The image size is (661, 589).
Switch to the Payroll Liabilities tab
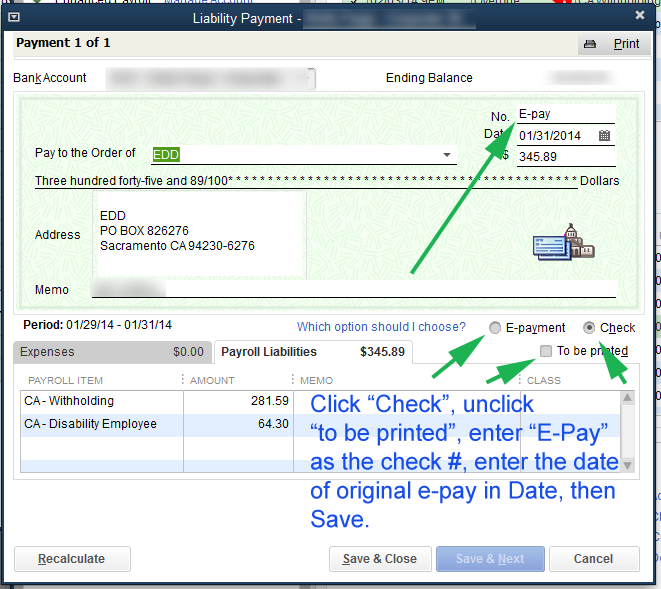click(x=313, y=352)
